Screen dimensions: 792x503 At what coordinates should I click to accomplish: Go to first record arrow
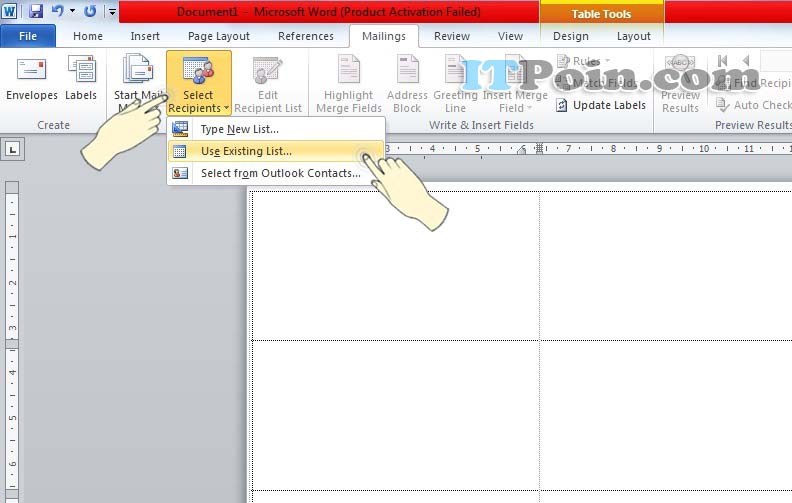(722, 61)
